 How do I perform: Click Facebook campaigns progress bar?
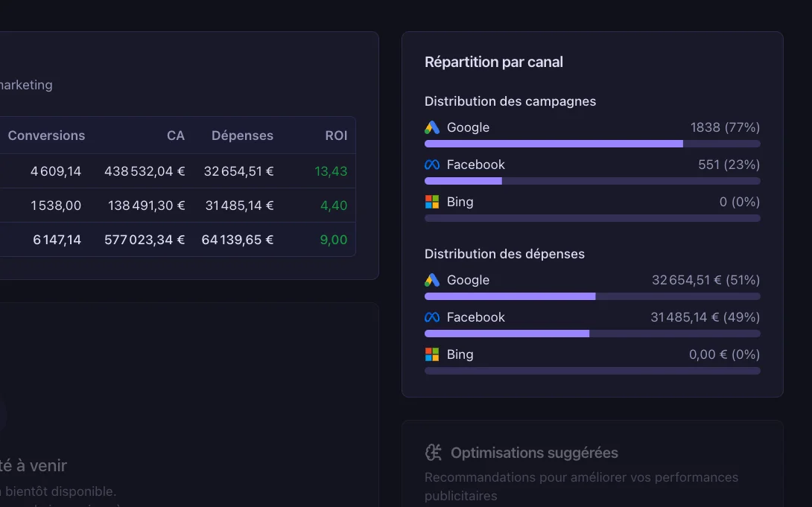pyautogui.click(x=592, y=181)
